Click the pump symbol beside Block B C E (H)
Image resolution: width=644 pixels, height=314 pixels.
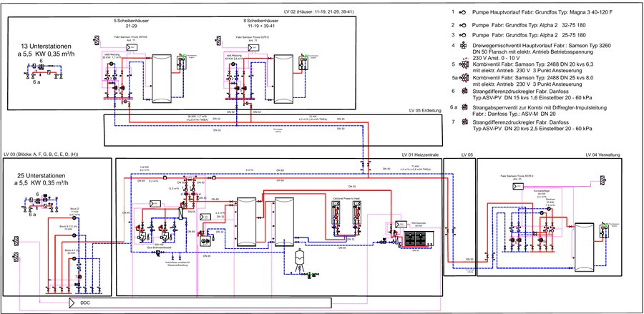[x=74, y=235]
